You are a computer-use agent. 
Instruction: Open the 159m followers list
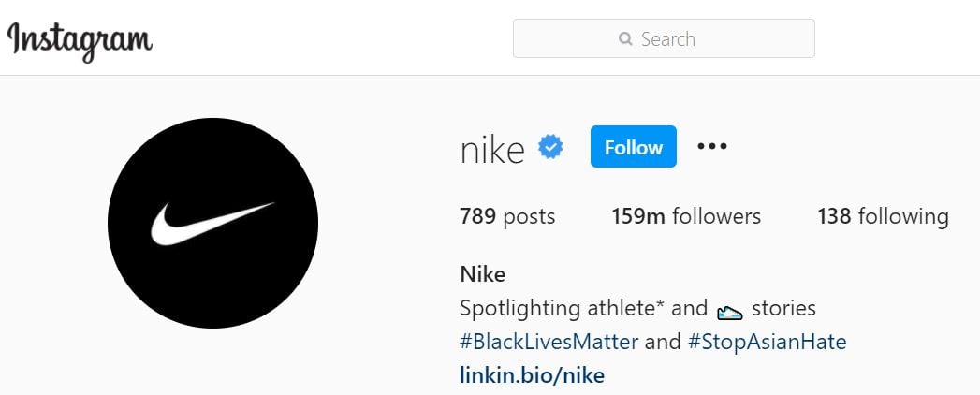click(686, 217)
